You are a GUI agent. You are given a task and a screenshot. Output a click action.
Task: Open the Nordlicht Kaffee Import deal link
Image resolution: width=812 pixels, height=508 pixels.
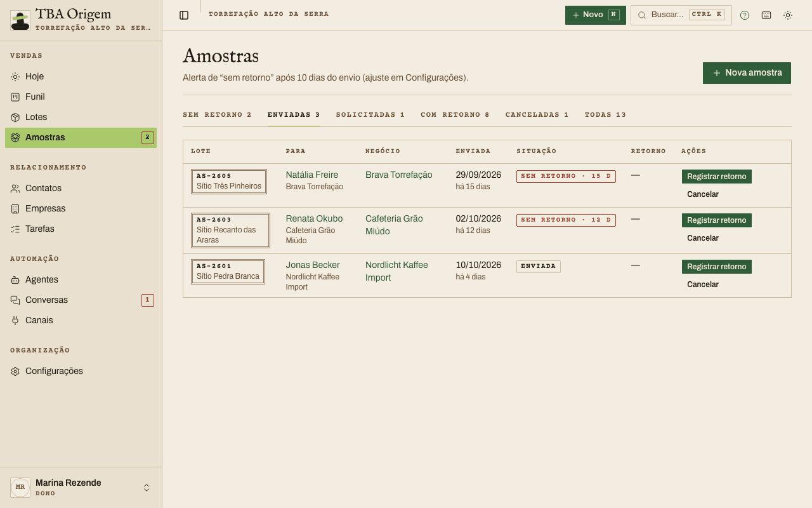[x=396, y=271]
